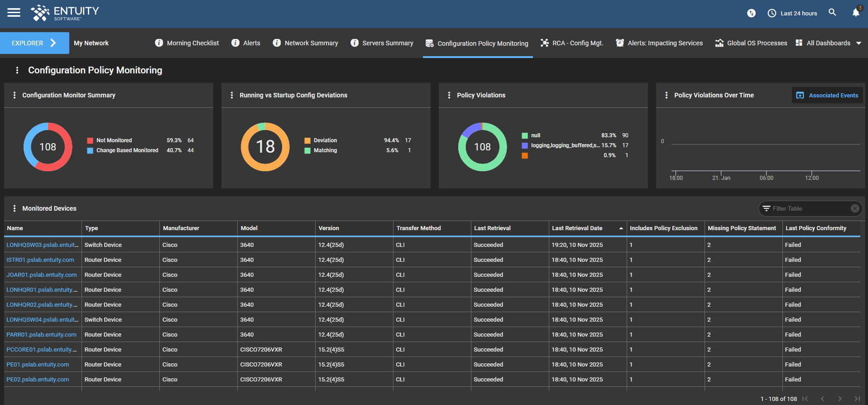The image size is (868, 405).
Task: Click the notifications bell icon
Action: tap(855, 13)
